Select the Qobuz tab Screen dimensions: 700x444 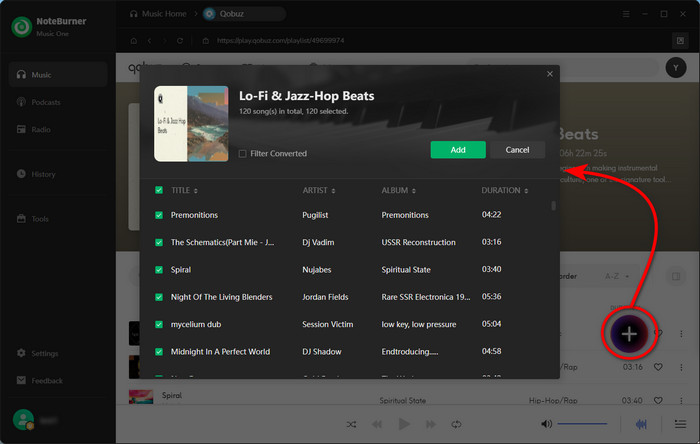coord(244,14)
